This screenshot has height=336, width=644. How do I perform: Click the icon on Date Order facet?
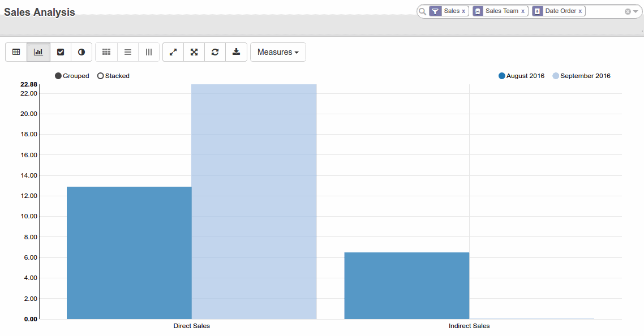tap(537, 11)
